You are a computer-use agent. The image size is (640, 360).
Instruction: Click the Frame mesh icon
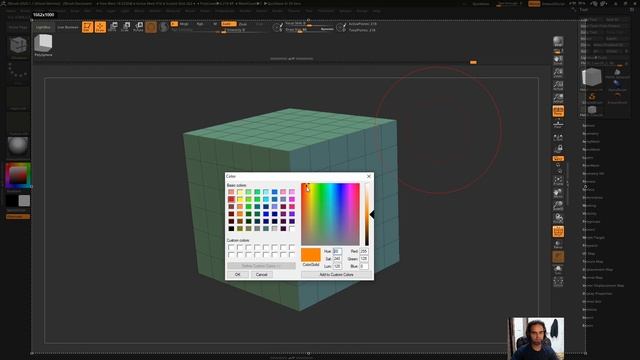pyautogui.click(x=558, y=180)
